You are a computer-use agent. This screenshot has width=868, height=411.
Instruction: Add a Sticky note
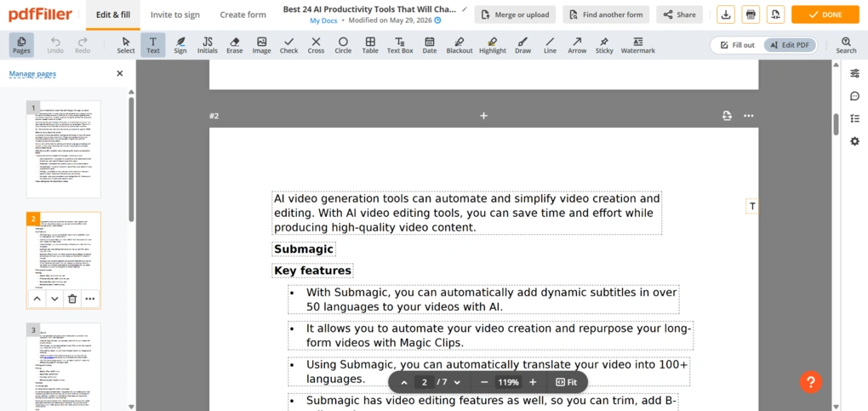(604, 45)
